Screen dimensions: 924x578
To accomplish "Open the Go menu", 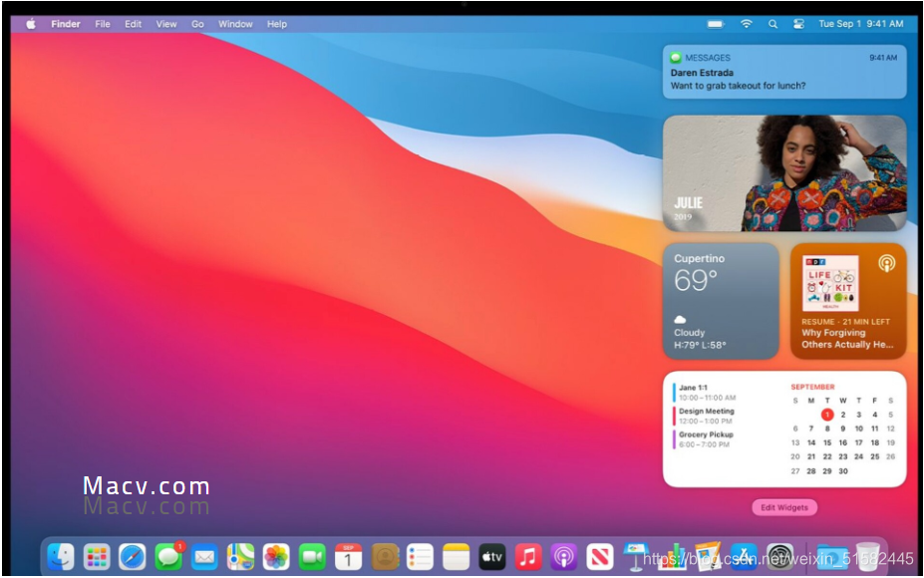I will point(197,24).
